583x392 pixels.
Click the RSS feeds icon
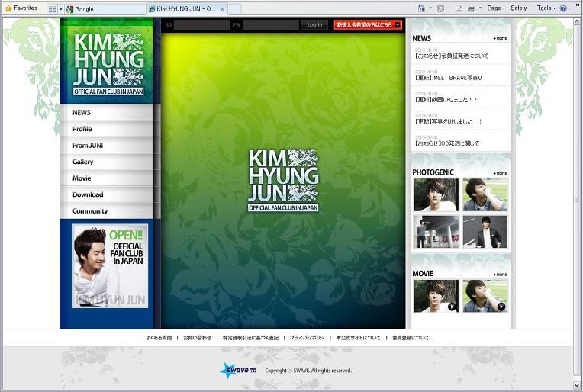click(440, 8)
